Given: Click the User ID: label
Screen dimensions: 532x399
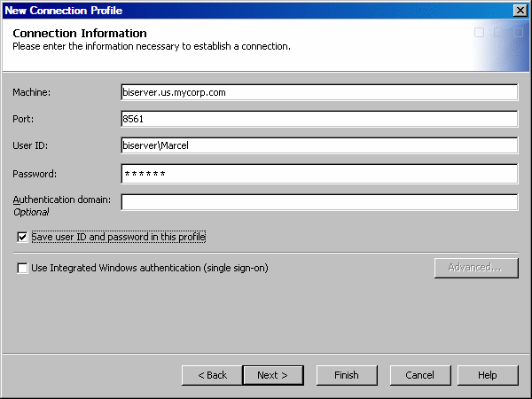Looking at the screenshot, I should click(x=31, y=146).
